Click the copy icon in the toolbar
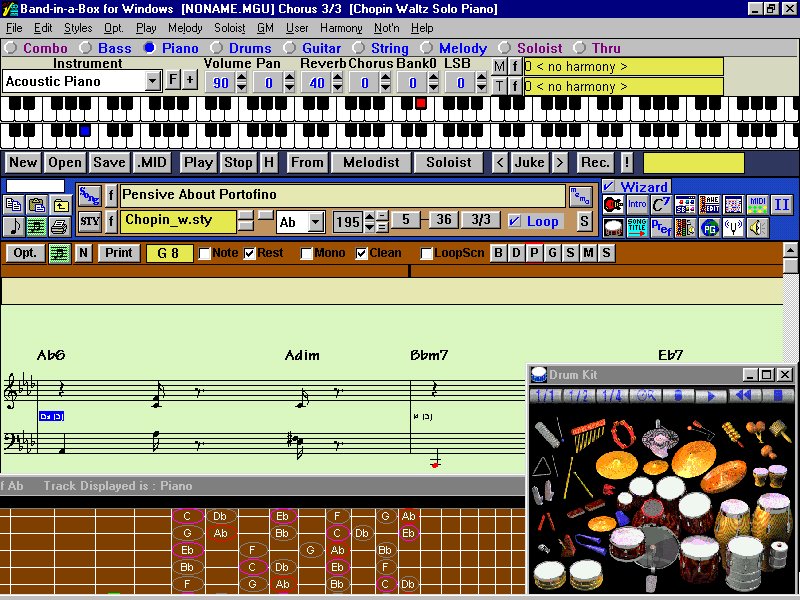The height and width of the screenshot is (600, 800). tap(13, 205)
